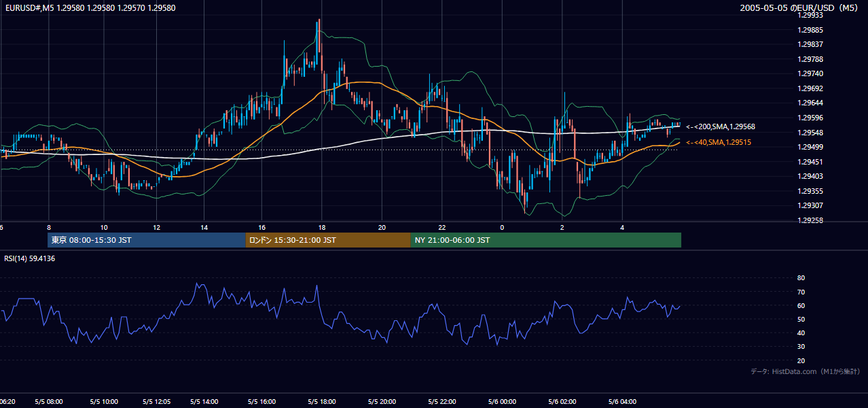Click the orange 40 SMA 1.29515 label

click(719, 142)
